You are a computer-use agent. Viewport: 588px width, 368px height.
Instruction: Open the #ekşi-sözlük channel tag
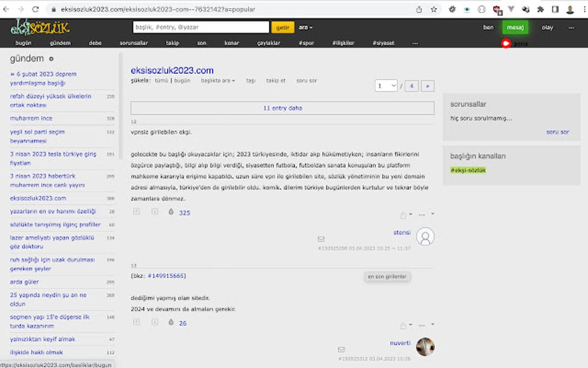pyautogui.click(x=468, y=170)
